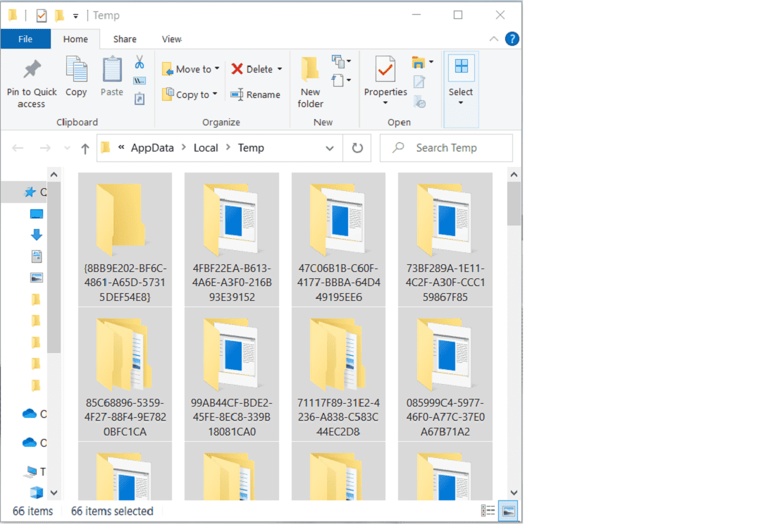This screenshot has height=532, width=761.
Task: Collapse the ribbon with the chevron
Action: pos(495,39)
